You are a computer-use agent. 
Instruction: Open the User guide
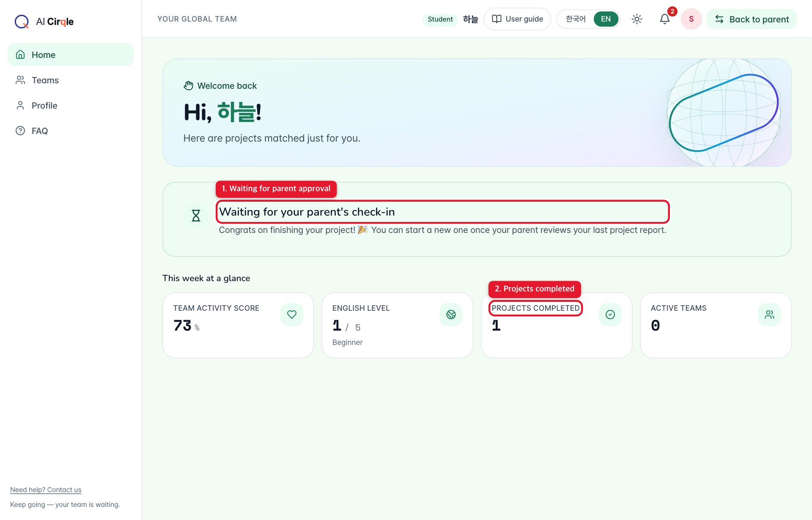pos(517,19)
